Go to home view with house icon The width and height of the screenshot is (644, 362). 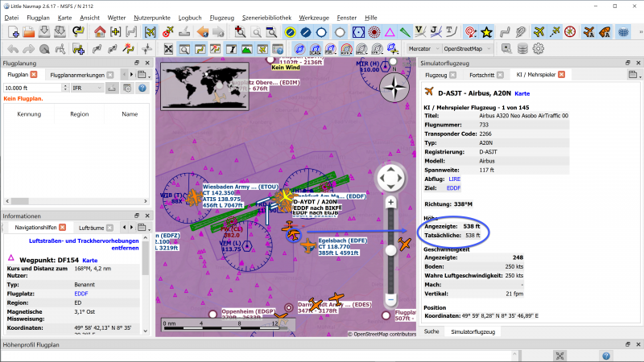[99, 31]
